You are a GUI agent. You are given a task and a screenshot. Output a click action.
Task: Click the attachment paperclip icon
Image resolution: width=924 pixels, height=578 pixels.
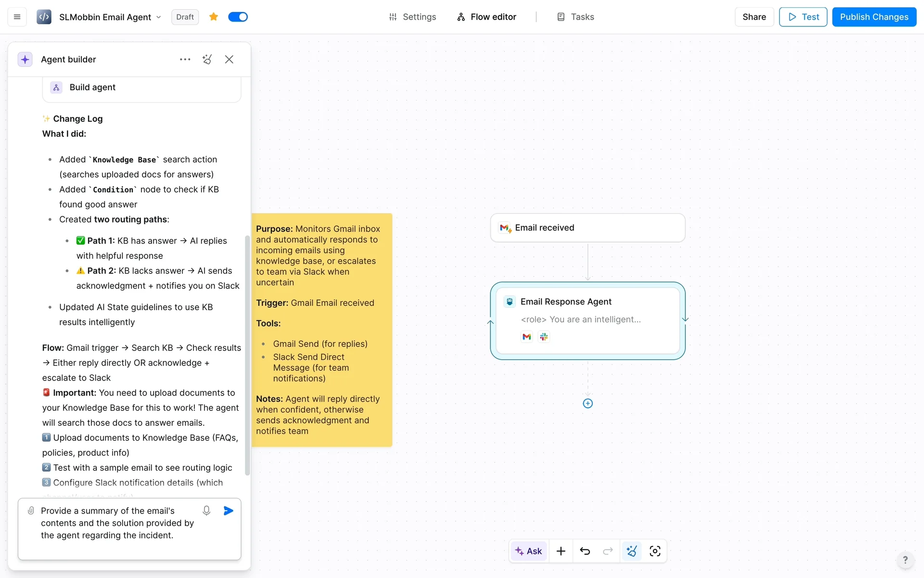31,511
